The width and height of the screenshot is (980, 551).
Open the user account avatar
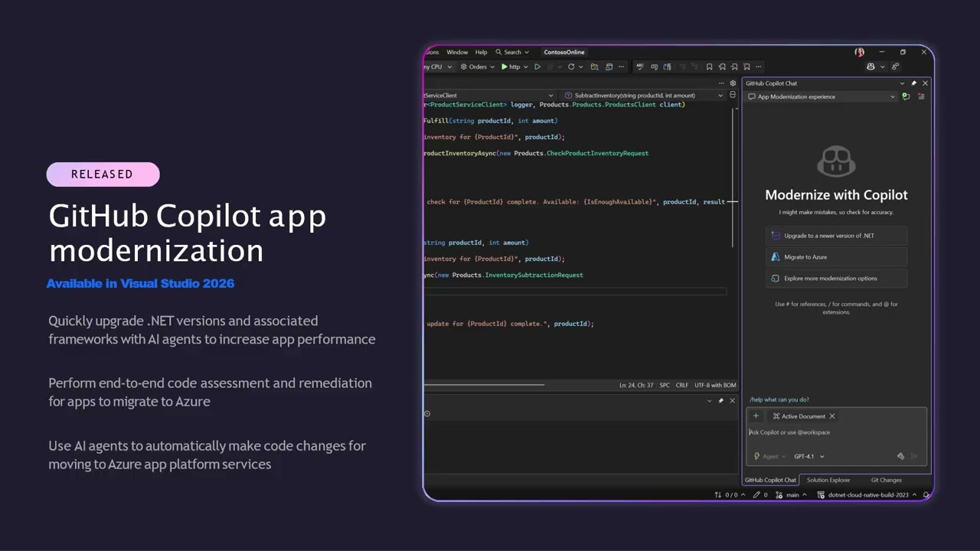click(x=860, y=52)
